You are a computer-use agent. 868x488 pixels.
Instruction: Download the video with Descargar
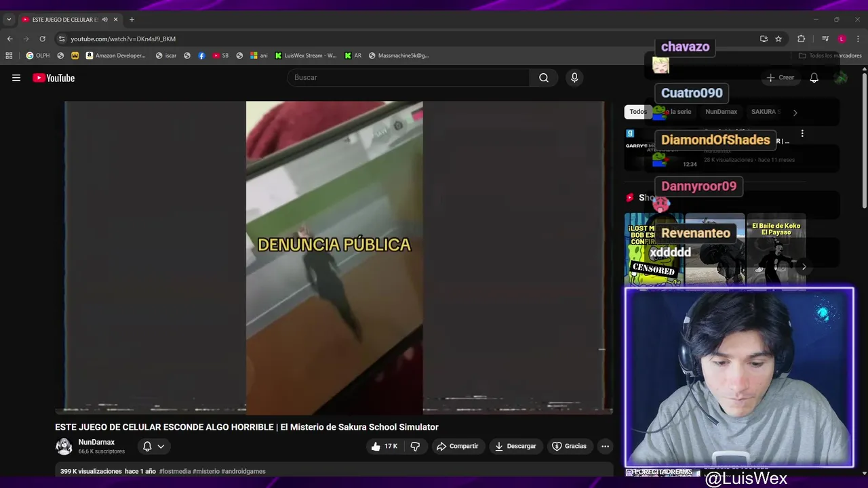pos(515,446)
